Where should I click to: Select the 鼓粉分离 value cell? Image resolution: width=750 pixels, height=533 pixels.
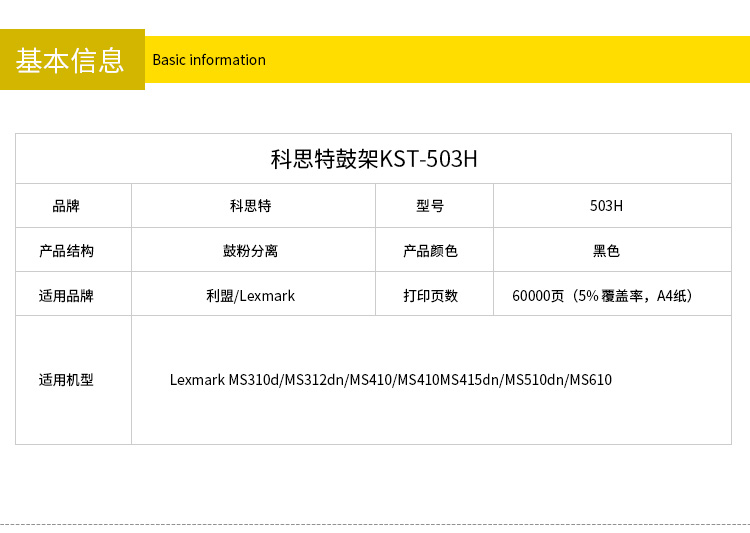(x=250, y=251)
